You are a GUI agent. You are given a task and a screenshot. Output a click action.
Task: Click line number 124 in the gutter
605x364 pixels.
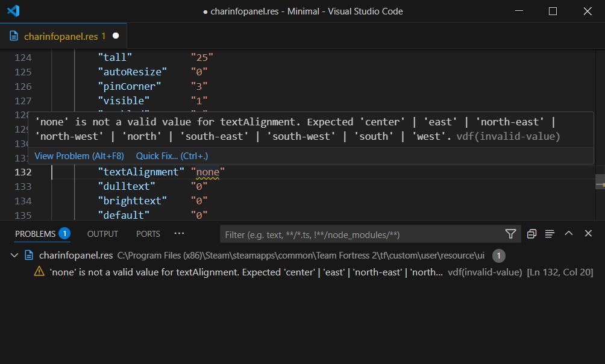pyautogui.click(x=23, y=57)
